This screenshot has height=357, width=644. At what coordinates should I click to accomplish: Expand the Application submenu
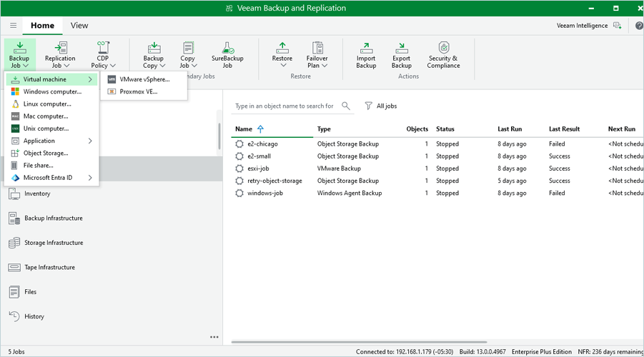coord(51,141)
